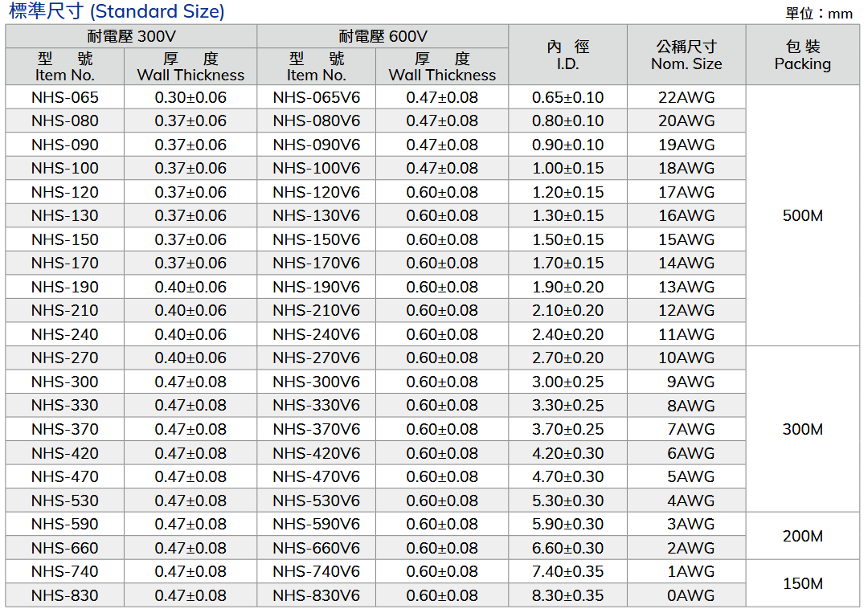Image resolution: width=868 pixels, height=613 pixels.
Task: Click the 22AWG nominal size cell
Action: click(686, 97)
